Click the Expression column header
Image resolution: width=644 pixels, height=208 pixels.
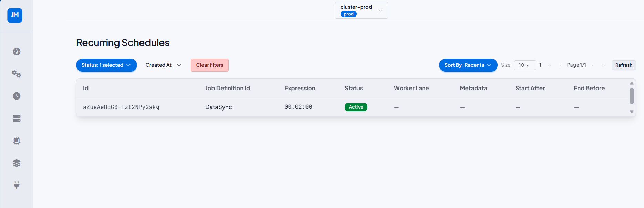pyautogui.click(x=300, y=88)
